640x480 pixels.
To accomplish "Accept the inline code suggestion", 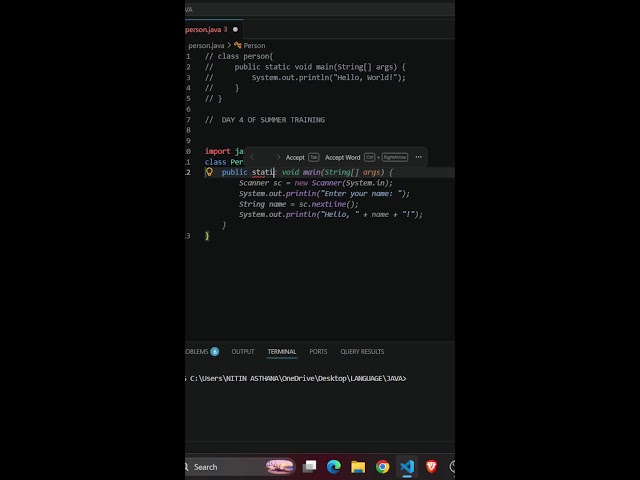I will coord(302,157).
